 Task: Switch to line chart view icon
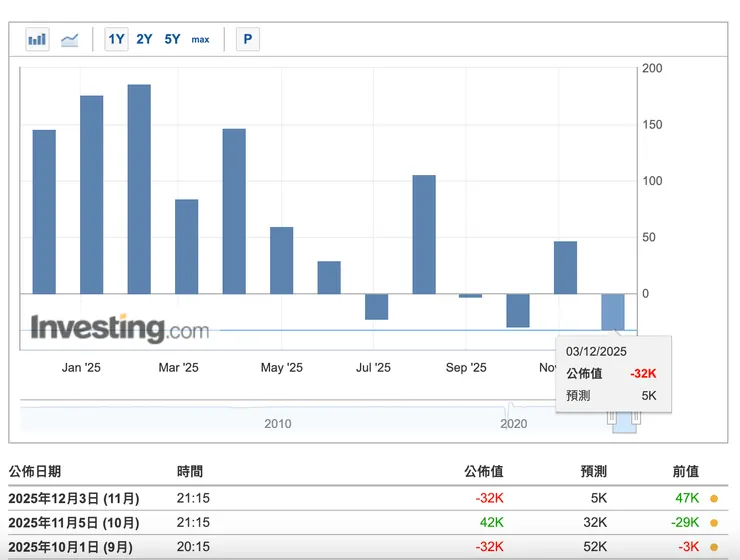tap(70, 40)
